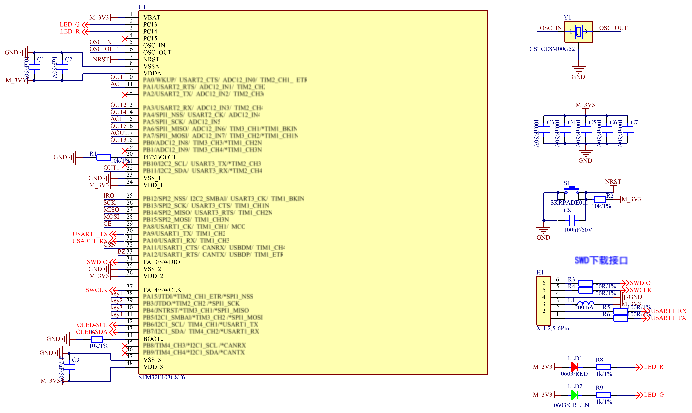This screenshot has height=413, width=692.
Task: Select resistor R8 beside the red LED
Action: click(603, 367)
